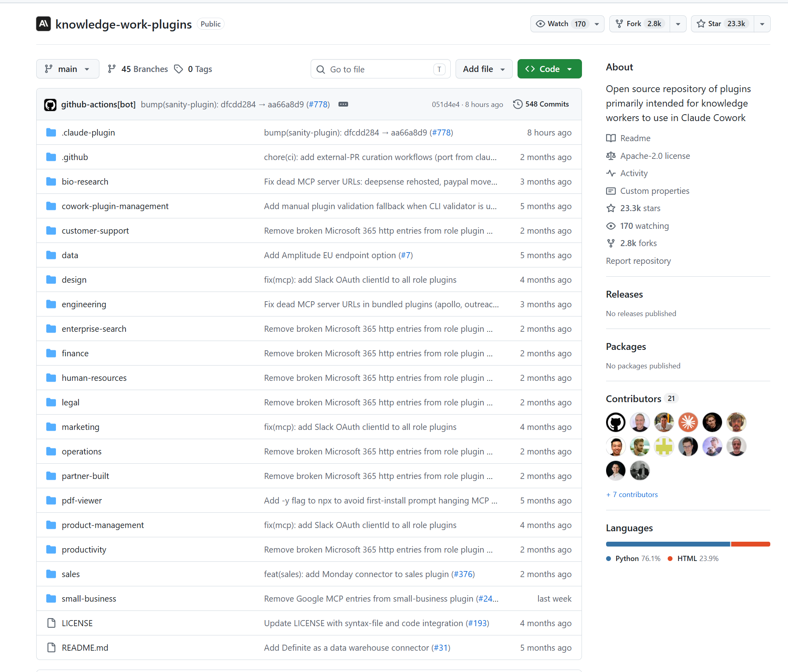Open the customer-support folder name
This screenshot has height=672, width=788.
(x=95, y=231)
